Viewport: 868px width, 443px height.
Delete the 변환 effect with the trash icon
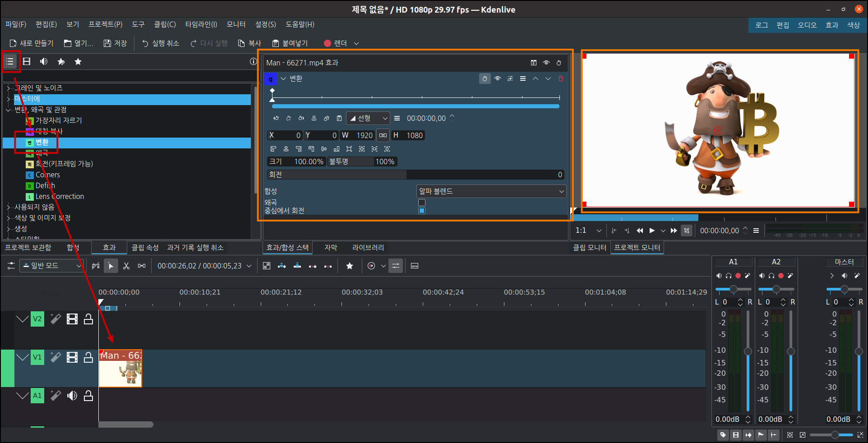(561, 78)
